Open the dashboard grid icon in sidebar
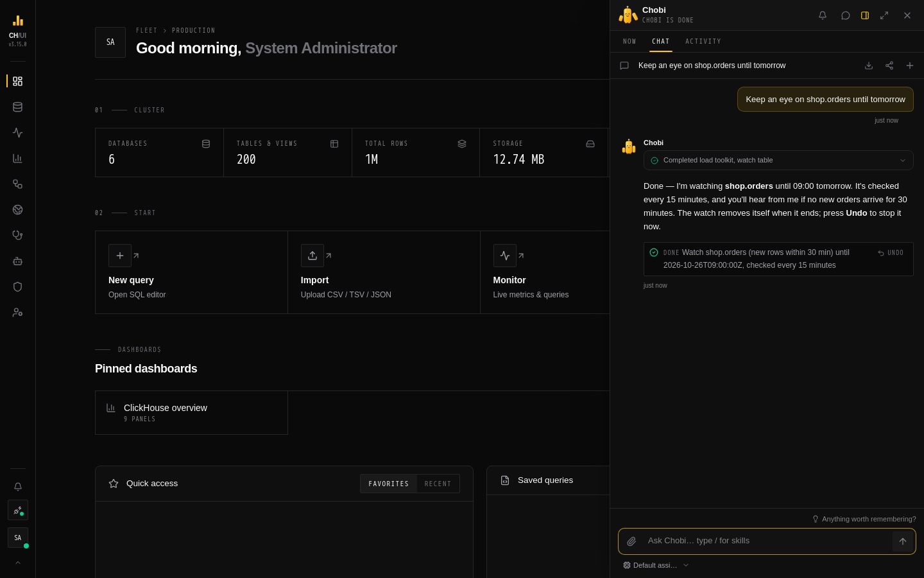 click(x=17, y=81)
